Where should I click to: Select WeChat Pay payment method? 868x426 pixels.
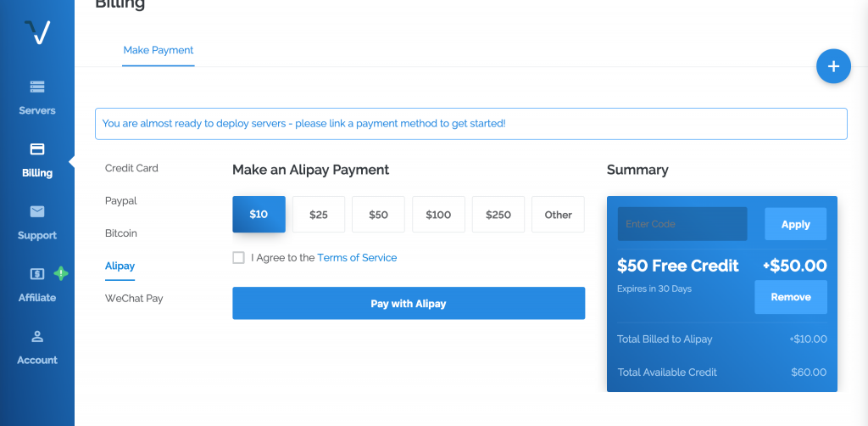(134, 298)
